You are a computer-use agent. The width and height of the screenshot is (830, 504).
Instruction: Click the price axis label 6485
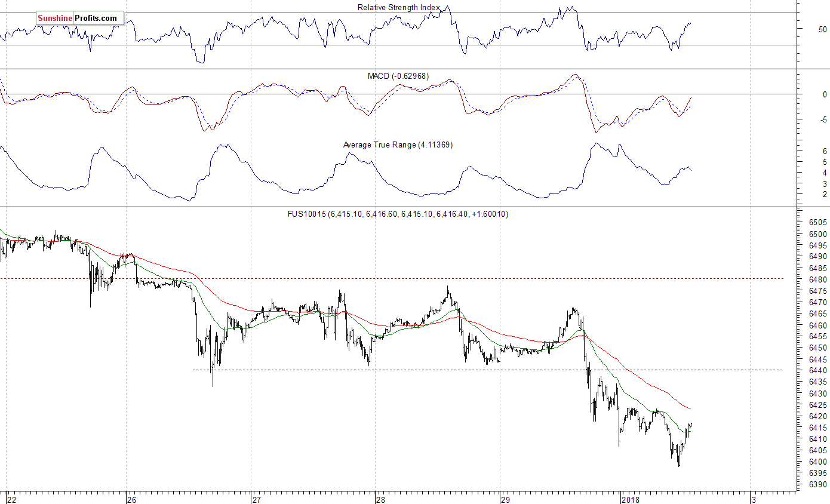(x=818, y=268)
